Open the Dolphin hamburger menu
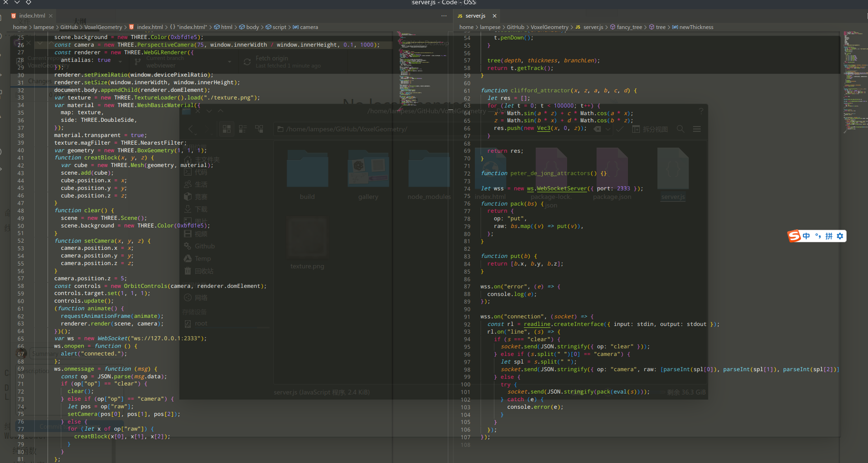 coord(697,129)
